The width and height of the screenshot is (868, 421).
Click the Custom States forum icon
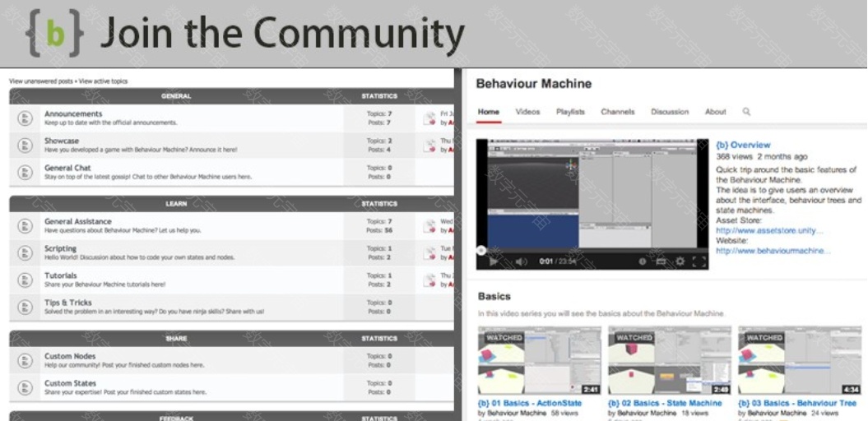click(24, 387)
